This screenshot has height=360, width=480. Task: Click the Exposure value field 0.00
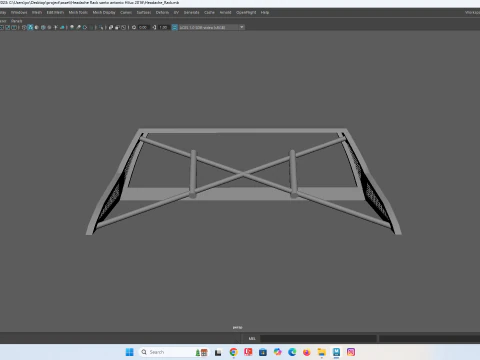[143, 27]
